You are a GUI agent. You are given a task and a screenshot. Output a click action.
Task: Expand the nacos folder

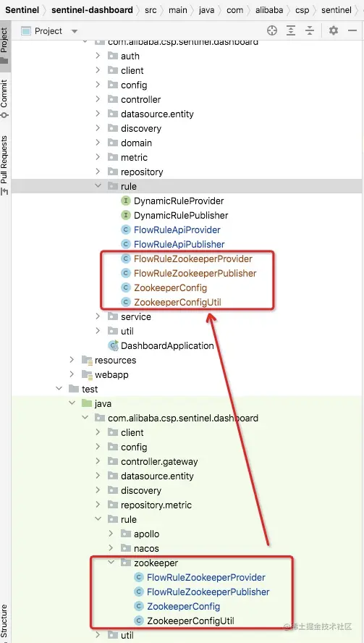[111, 548]
